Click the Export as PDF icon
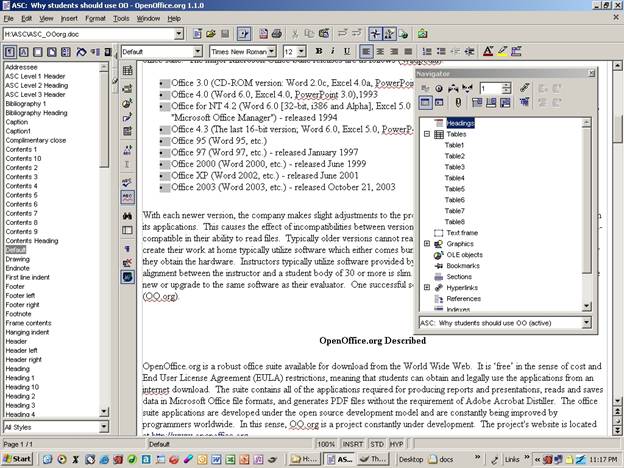Screen dimensions: 624x468 pos(263,34)
